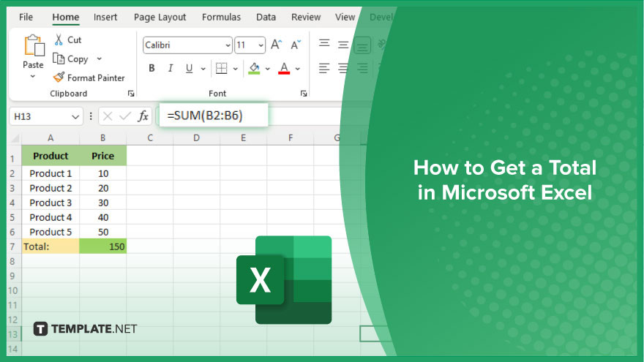644x362 pixels.
Task: Center text horizontally
Action: (343, 68)
